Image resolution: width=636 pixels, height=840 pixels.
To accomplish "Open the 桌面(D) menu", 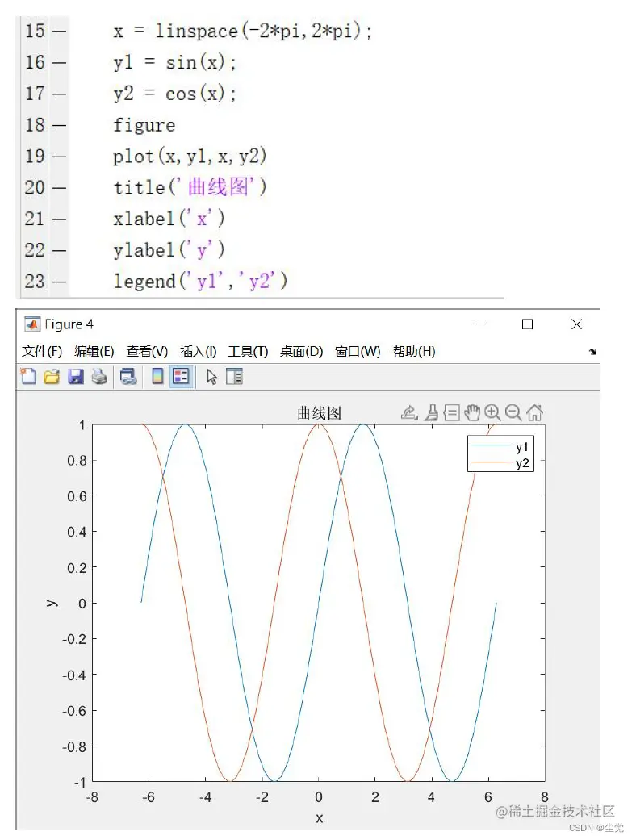I will tap(302, 352).
